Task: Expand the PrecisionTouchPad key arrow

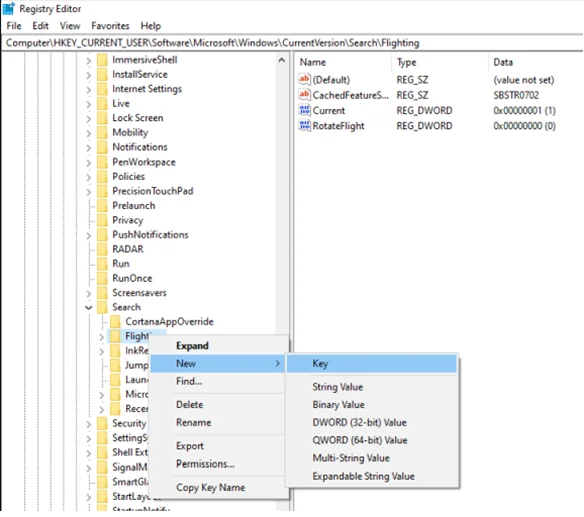Action: tap(89, 191)
